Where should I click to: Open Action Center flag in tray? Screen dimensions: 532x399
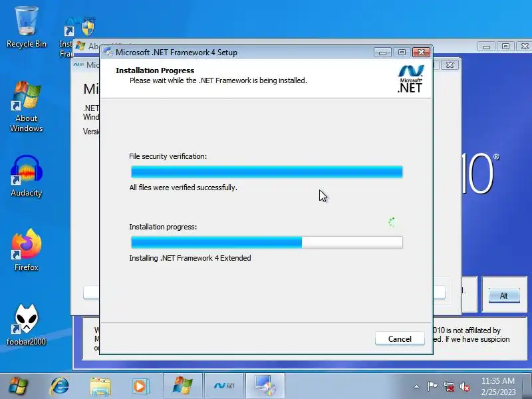point(432,386)
